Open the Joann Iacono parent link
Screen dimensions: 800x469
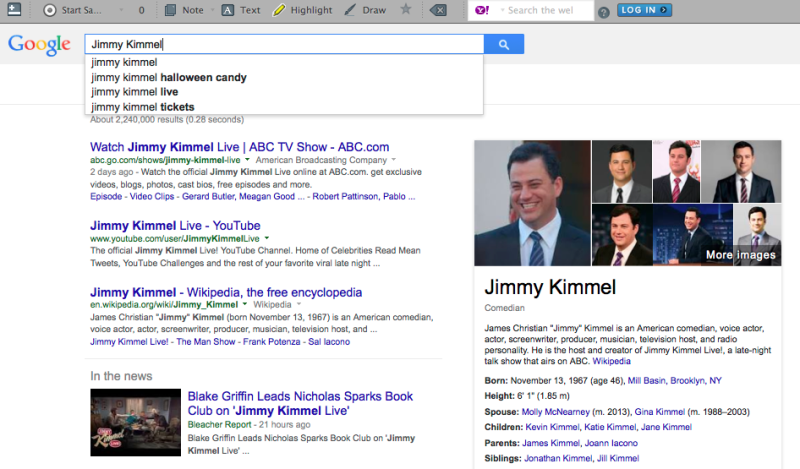(x=611, y=443)
